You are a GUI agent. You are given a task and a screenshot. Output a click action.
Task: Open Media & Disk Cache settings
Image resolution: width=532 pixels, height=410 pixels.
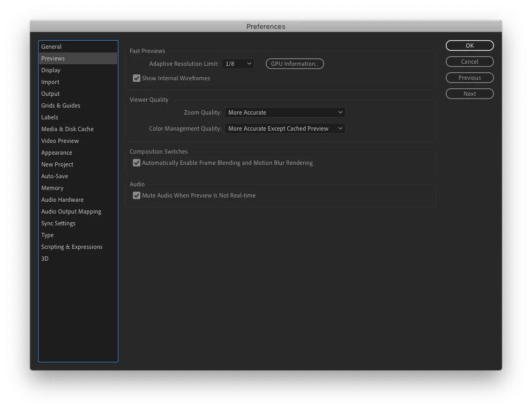[x=78, y=129]
